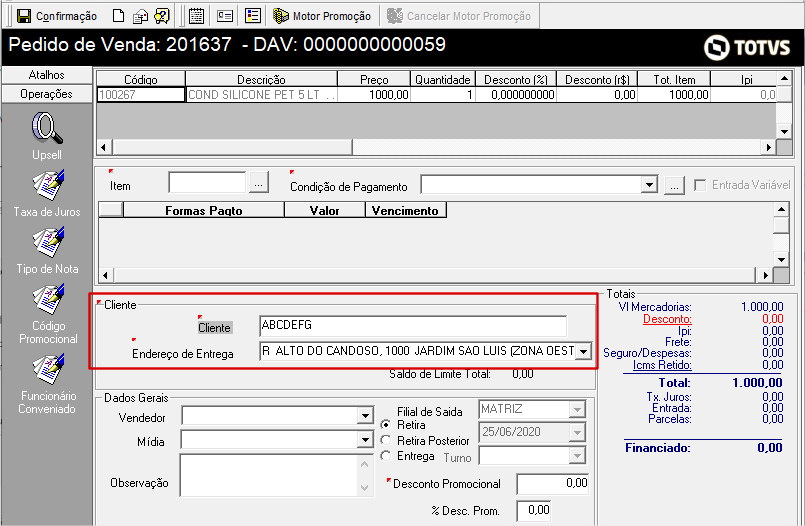
Task: Toggle Entrada Variável checkbox
Action: 700,185
